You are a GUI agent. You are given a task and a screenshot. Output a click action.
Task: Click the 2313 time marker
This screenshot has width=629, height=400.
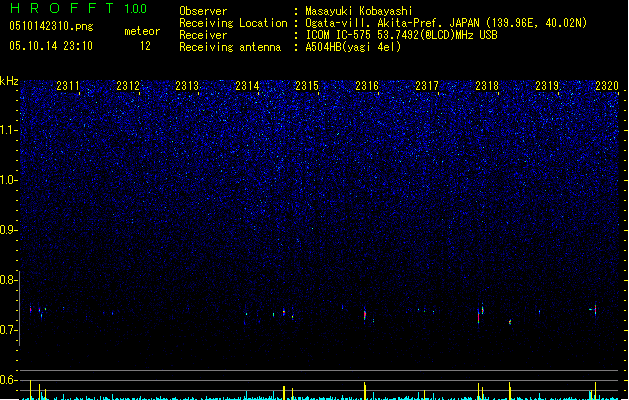click(x=187, y=86)
